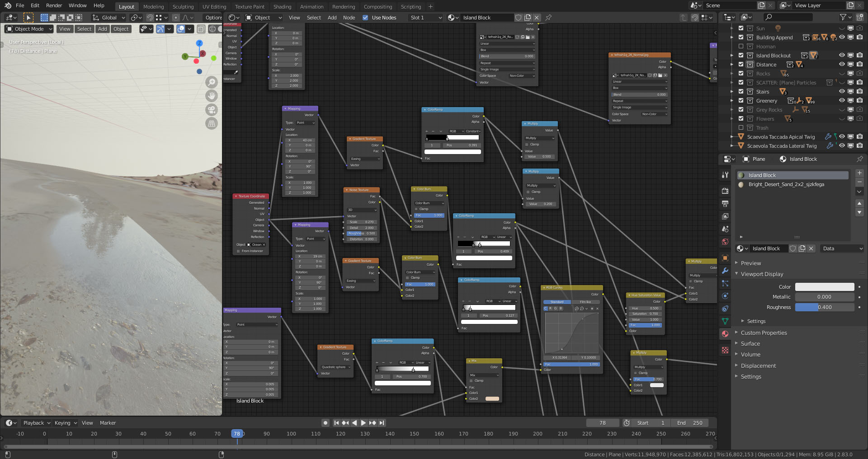The image size is (868, 459).
Task: Enable the Trash collection checkbox
Action: pos(741,128)
